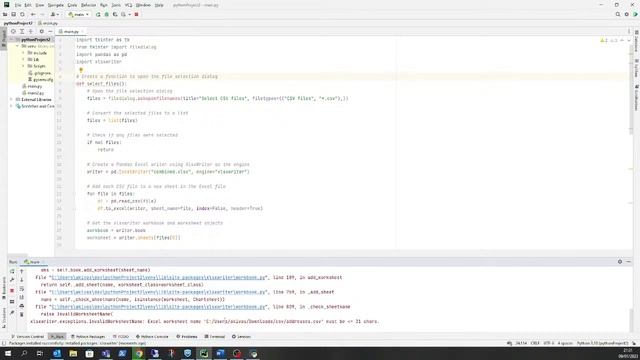Open Project panel options gear
The height and width of the screenshot is (360, 640).
(41, 31)
